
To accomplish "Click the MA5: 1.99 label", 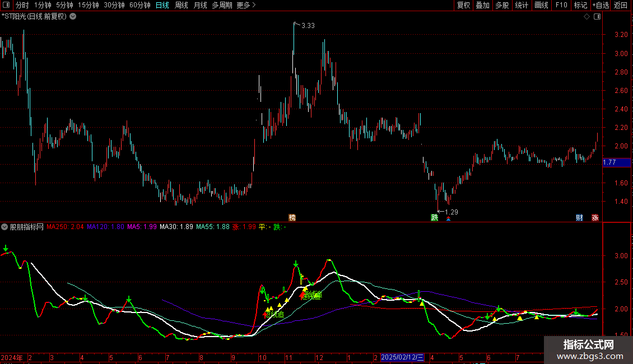I will click(142, 227).
